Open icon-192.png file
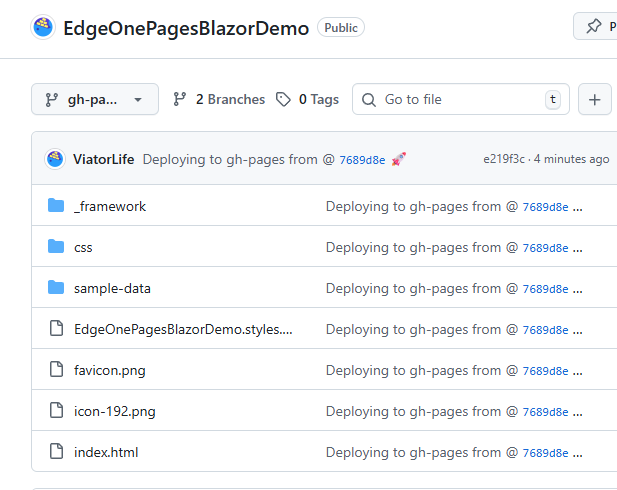This screenshot has width=617, height=490. pos(115,411)
